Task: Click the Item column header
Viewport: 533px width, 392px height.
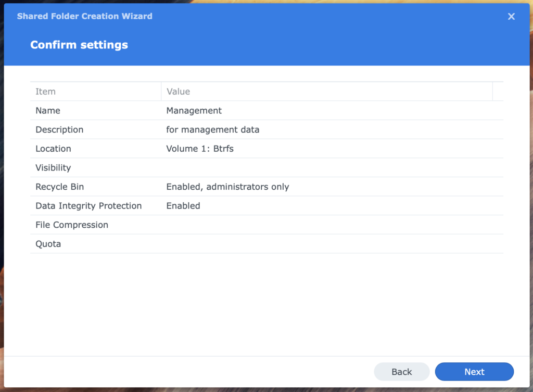Action: click(x=45, y=91)
